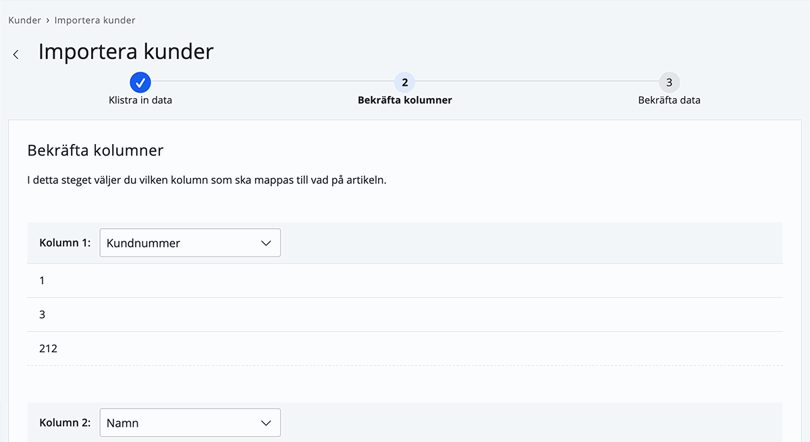
Task: Click the chevron arrow in the Kundnummer dropdown
Action: click(266, 243)
